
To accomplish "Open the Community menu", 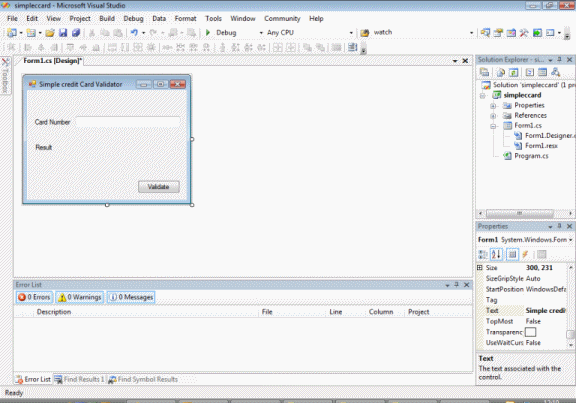I will (x=282, y=18).
